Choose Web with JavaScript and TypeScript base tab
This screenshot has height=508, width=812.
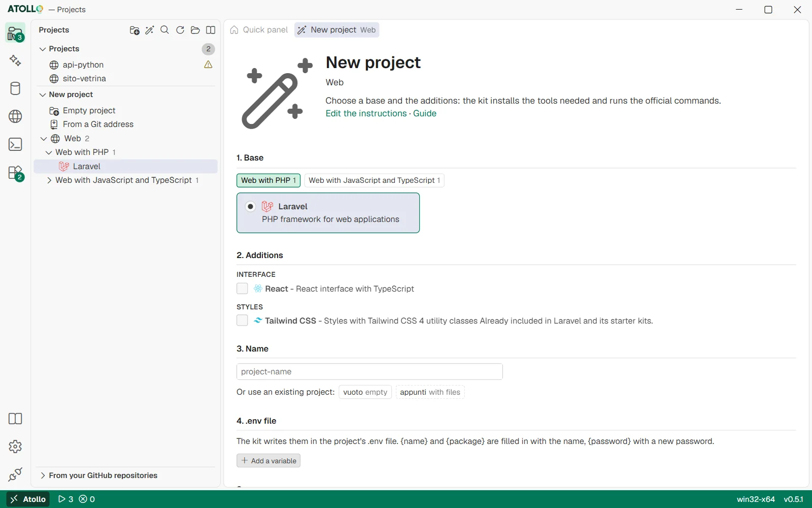tap(375, 180)
